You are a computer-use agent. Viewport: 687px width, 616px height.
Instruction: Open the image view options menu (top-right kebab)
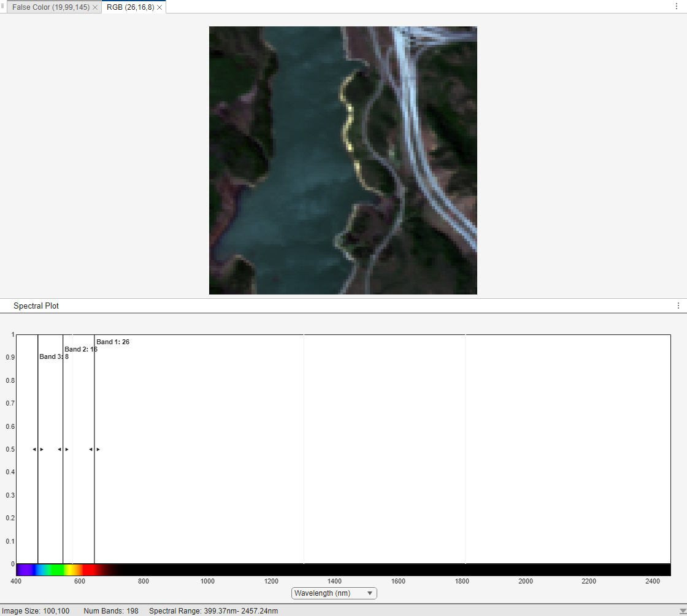tap(677, 7)
